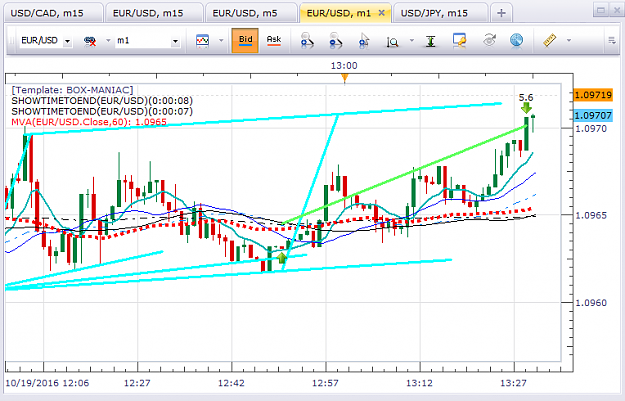This screenshot has width=625, height=401.
Task: Click the Template: BOX-MANIAC label
Action: click(x=72, y=90)
